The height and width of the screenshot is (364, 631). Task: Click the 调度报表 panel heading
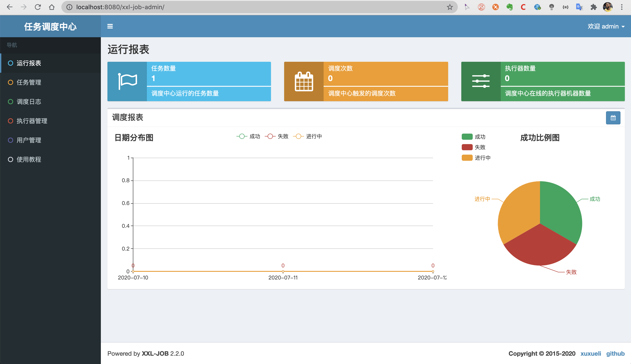(128, 117)
